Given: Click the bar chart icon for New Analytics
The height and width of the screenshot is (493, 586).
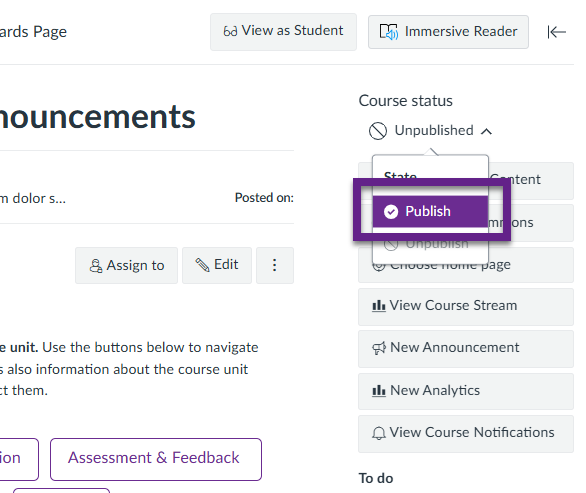Looking at the screenshot, I should pyautogui.click(x=379, y=391).
